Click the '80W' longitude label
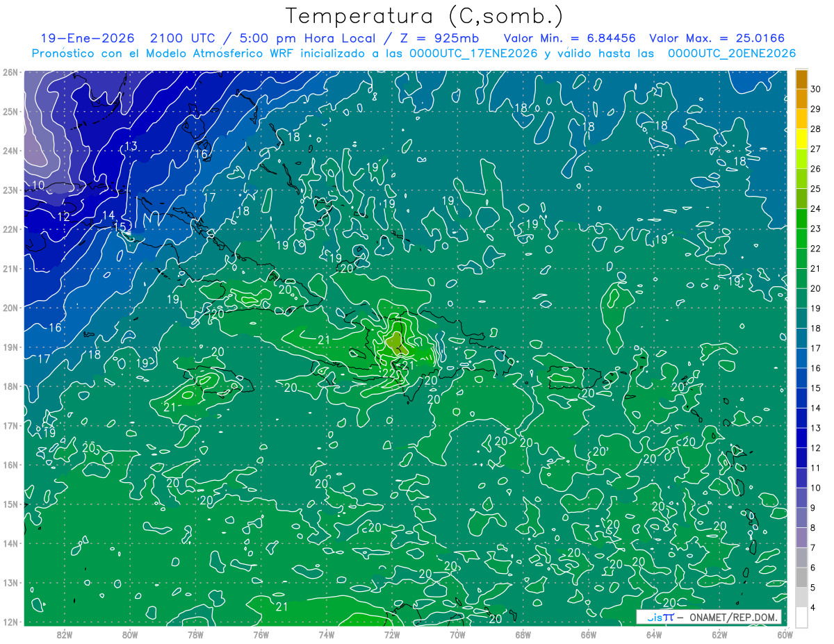The width and height of the screenshot is (834, 644). 130,634
